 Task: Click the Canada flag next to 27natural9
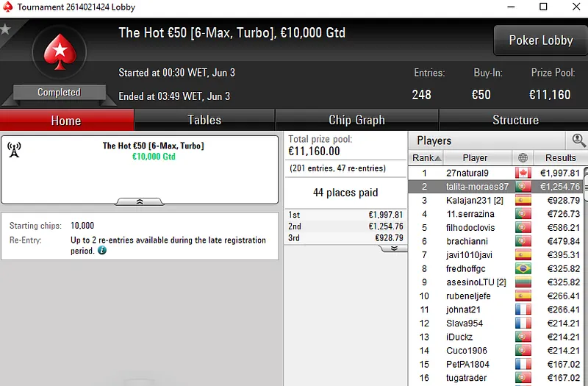coord(523,173)
